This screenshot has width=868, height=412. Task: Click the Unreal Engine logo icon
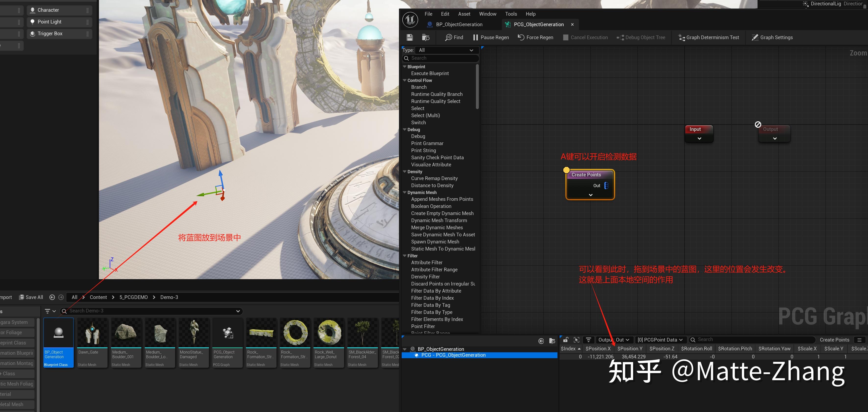coord(410,20)
